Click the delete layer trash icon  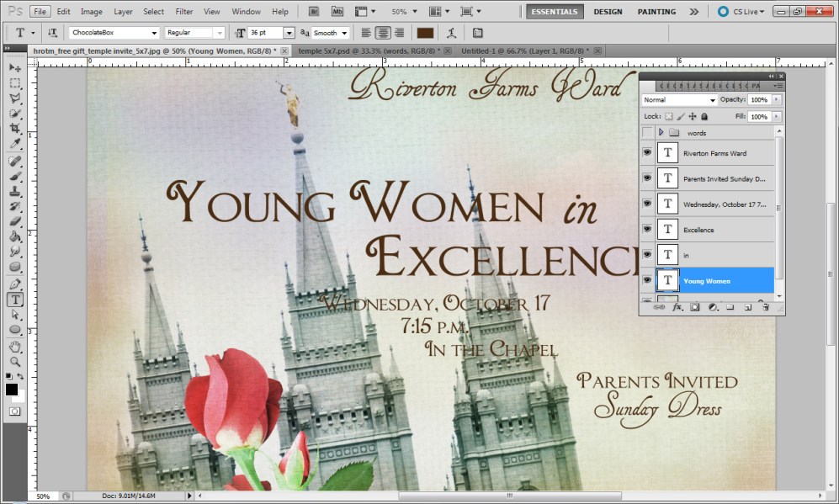pos(765,308)
